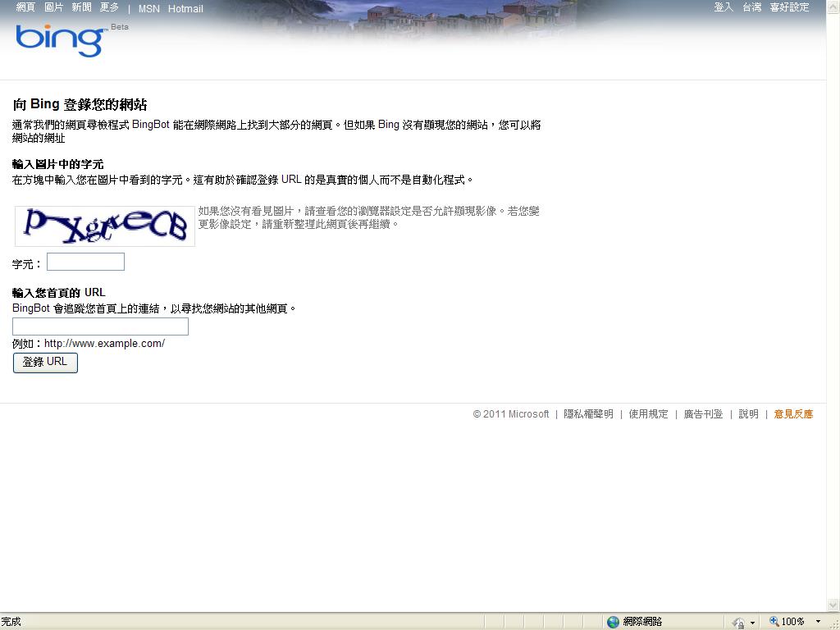Click 登入 to sign in

click(724, 7)
